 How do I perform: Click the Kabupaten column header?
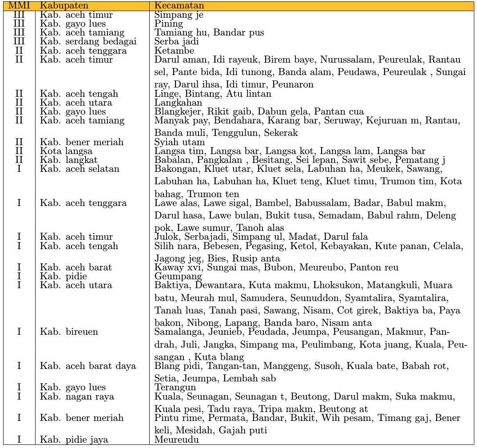pos(64,6)
